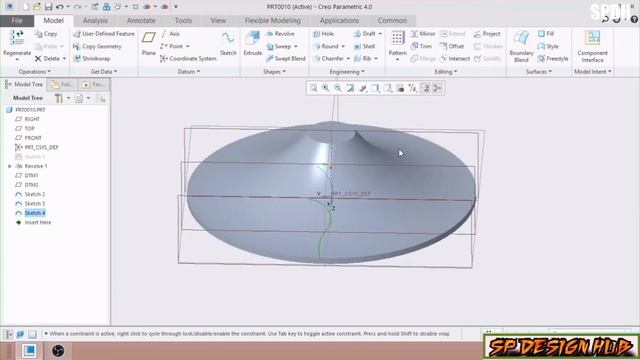The height and width of the screenshot is (360, 640).
Task: Open the Style surface tool
Action: (548, 47)
